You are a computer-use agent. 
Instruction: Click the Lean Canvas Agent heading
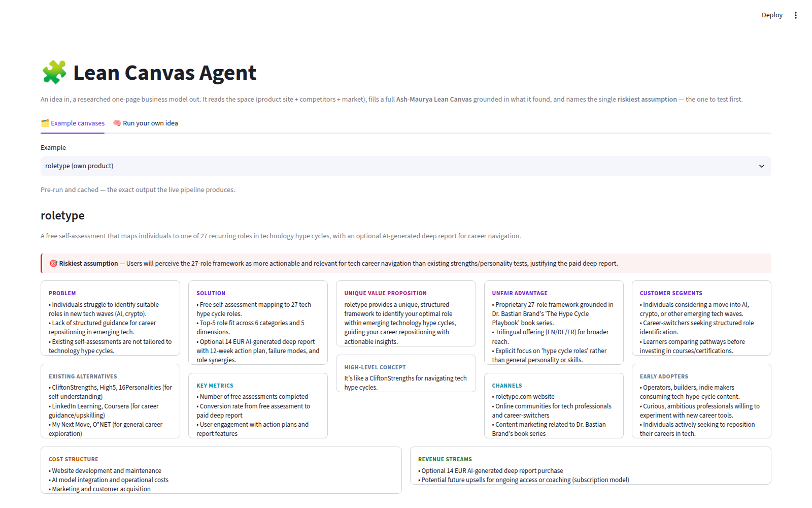coord(165,73)
